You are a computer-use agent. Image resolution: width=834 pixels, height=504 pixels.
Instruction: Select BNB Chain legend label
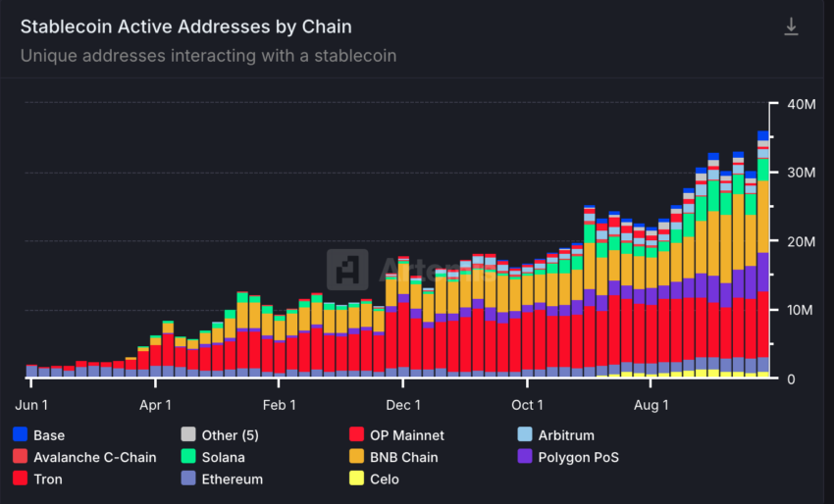(403, 457)
